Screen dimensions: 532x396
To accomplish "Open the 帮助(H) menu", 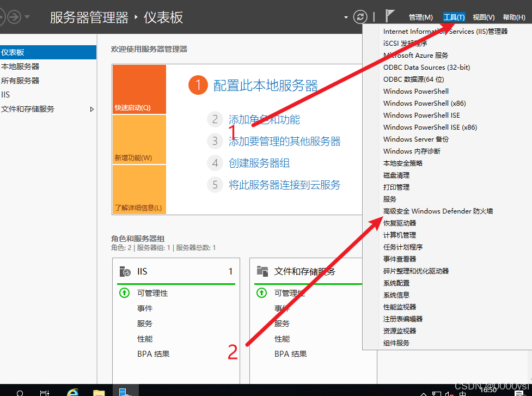I will 514,17.
